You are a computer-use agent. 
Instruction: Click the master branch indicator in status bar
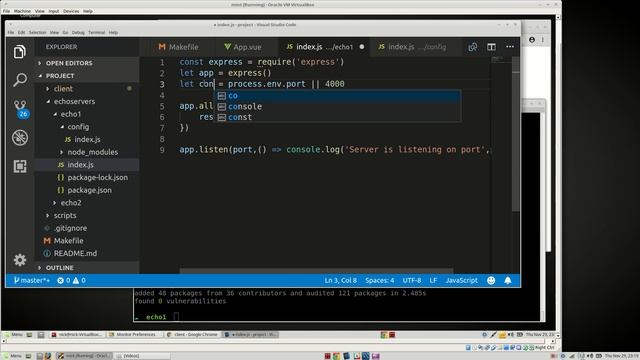[x=31, y=280]
